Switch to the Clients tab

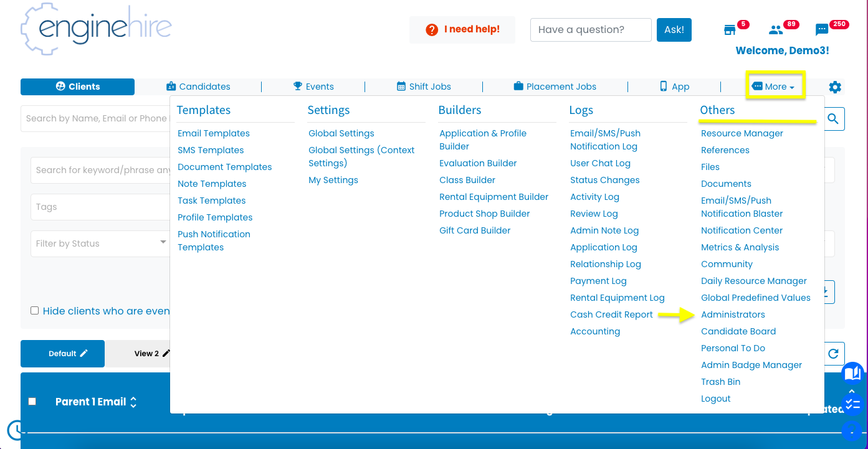click(x=77, y=87)
